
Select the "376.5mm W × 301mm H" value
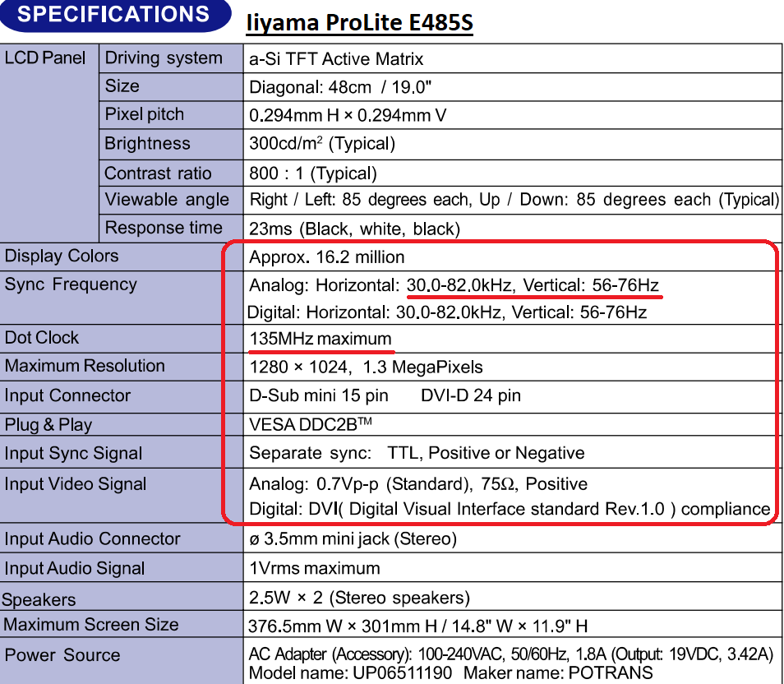pyautogui.click(x=418, y=626)
